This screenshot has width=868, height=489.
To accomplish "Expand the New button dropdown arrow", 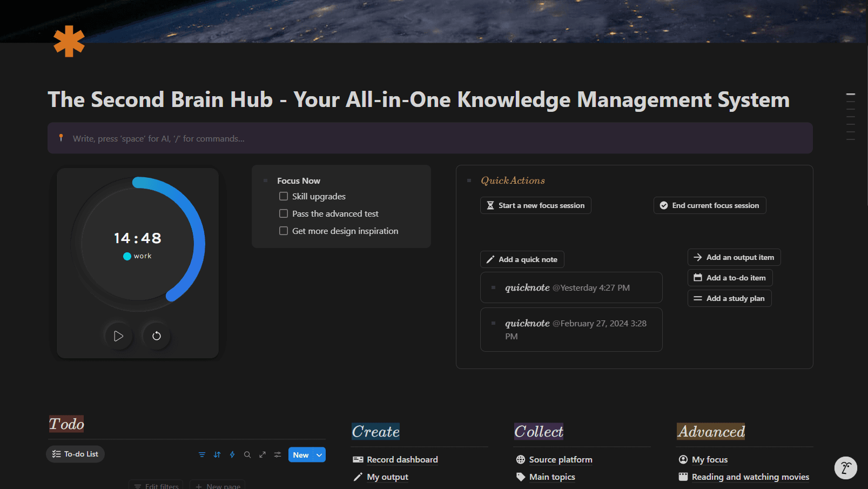I will (x=320, y=455).
